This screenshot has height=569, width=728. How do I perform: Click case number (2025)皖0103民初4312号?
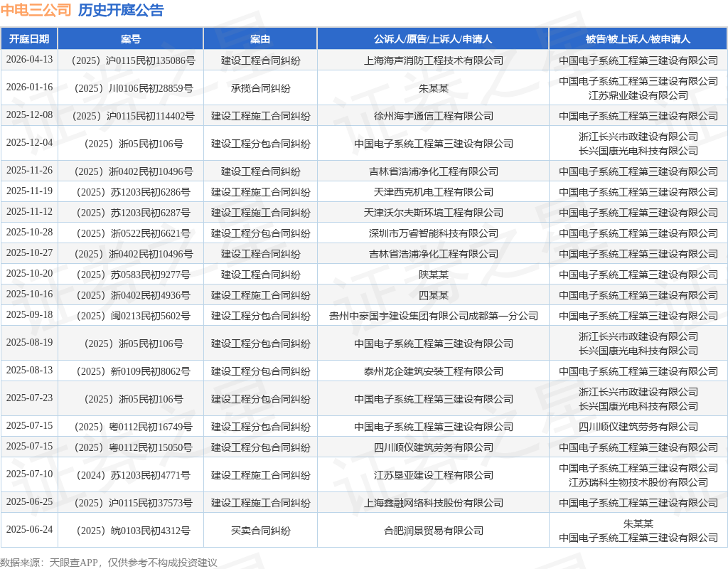131,531
